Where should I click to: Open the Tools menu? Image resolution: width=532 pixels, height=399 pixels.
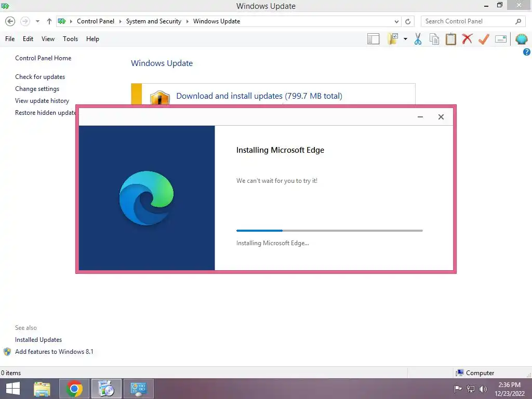click(x=70, y=38)
